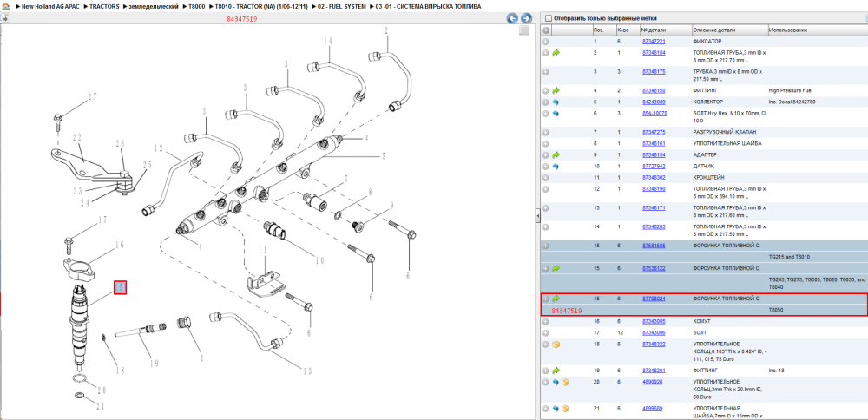
Task: Click the green arrow icon for part 87348159
Action: pyautogui.click(x=556, y=90)
